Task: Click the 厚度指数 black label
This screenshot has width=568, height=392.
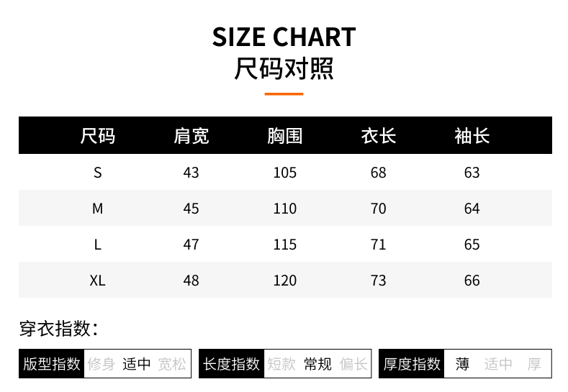Action: 412,364
